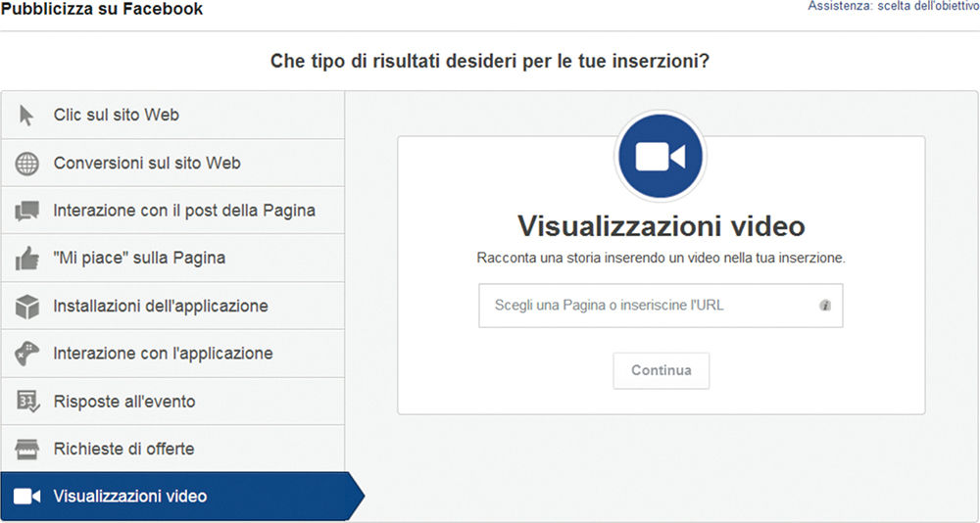Select Interazione con il post della Pagina
Image resolution: width=980 pixels, height=523 pixels.
[172, 210]
